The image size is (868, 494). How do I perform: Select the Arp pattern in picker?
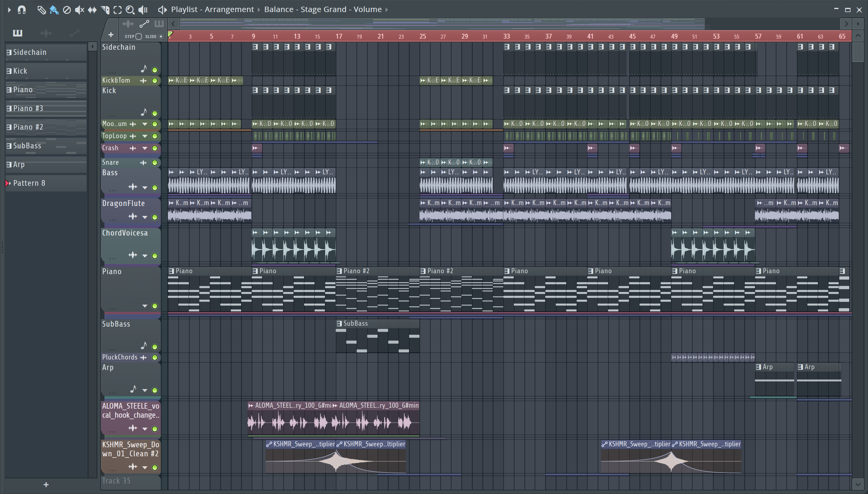[x=46, y=164]
